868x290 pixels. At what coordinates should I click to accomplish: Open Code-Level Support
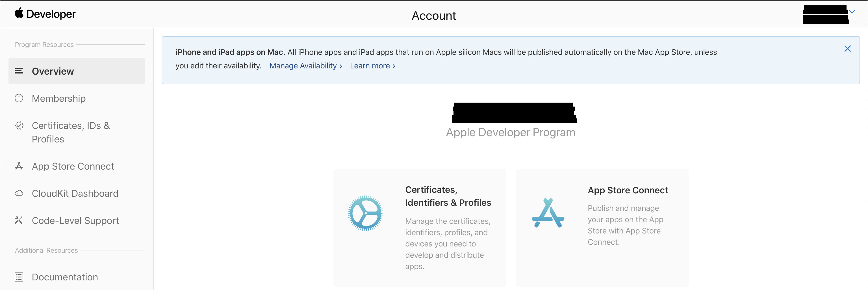point(75,220)
